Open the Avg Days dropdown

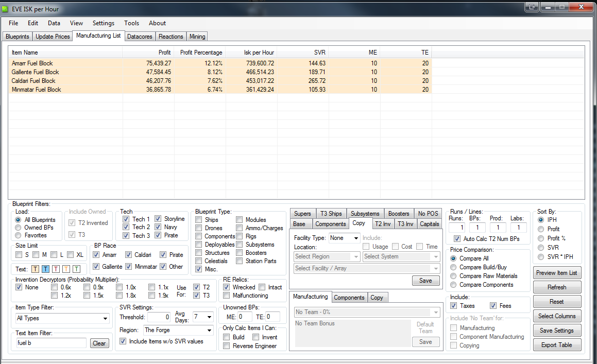coord(203,317)
